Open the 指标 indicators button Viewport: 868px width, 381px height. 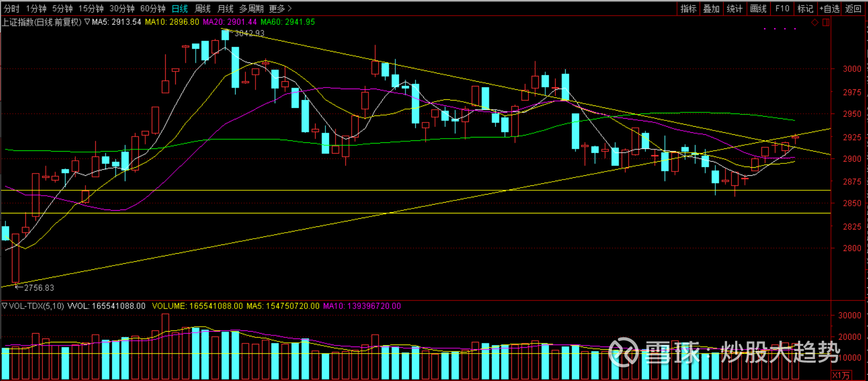point(688,9)
